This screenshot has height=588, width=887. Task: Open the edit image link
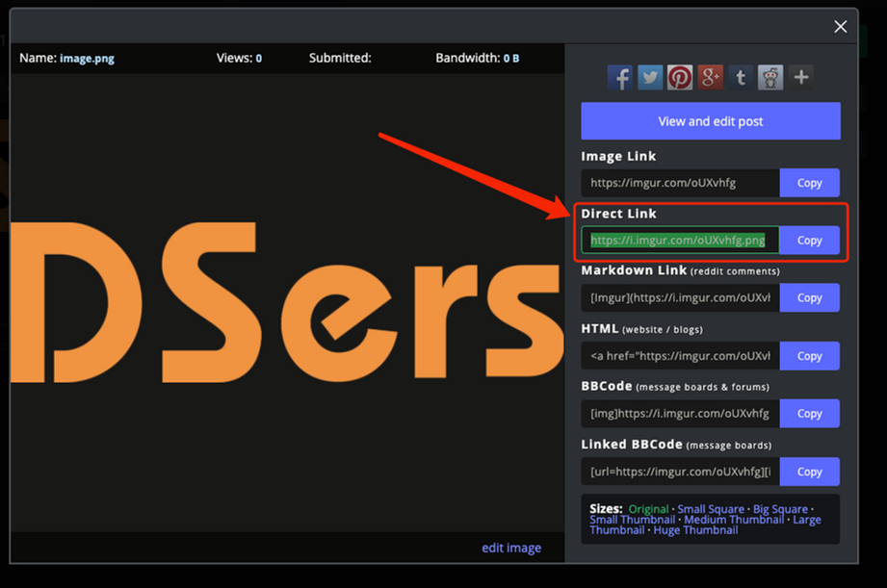point(511,548)
